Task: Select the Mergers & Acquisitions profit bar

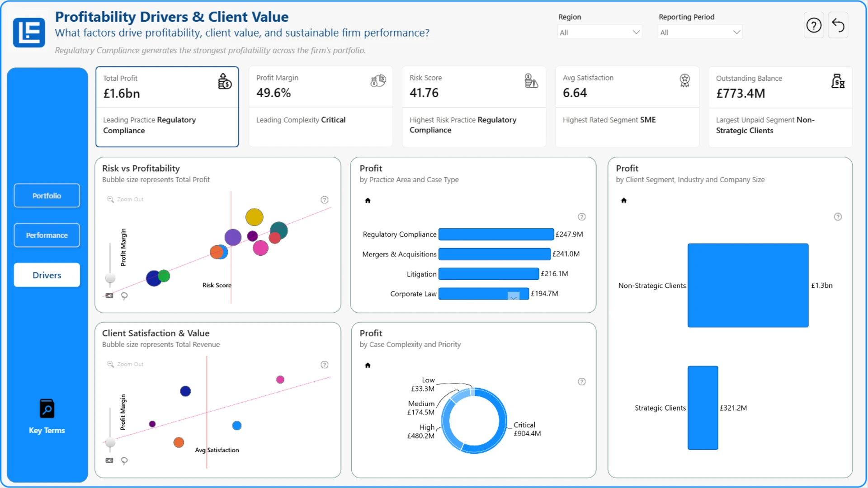Action: 495,254
